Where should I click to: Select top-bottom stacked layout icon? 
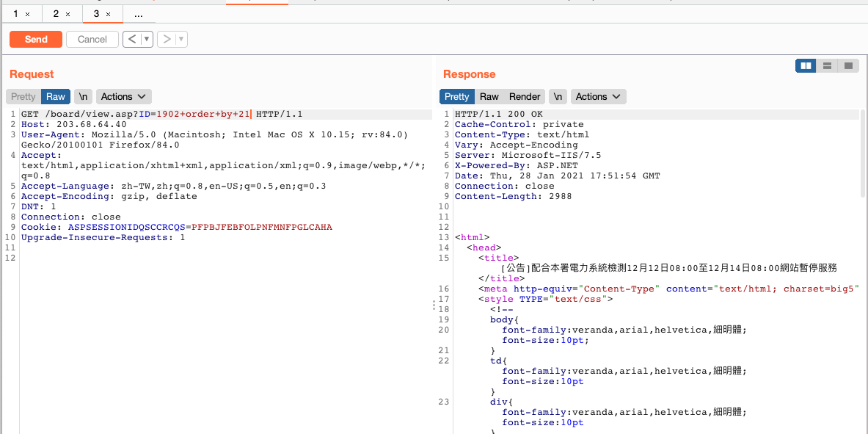828,66
